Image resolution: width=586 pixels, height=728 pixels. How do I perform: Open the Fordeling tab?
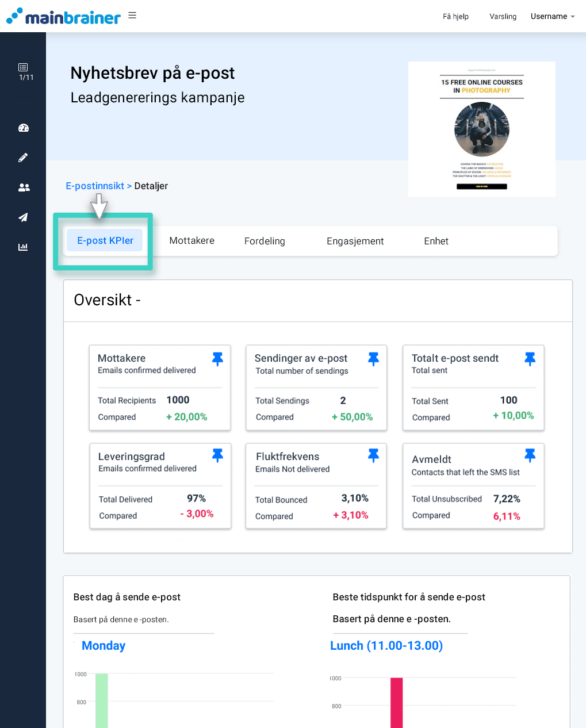tap(265, 241)
